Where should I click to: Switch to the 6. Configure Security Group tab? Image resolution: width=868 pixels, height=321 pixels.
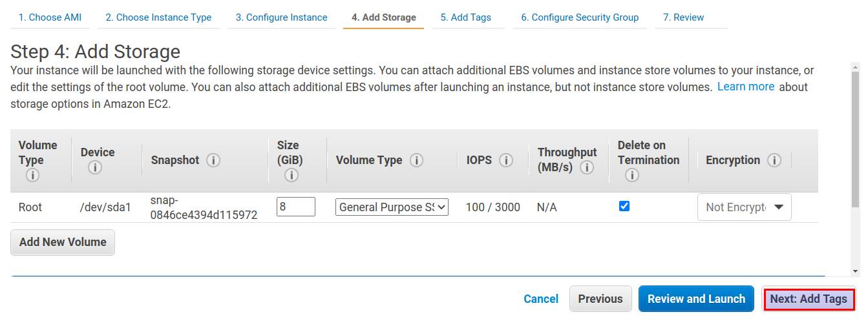point(580,17)
